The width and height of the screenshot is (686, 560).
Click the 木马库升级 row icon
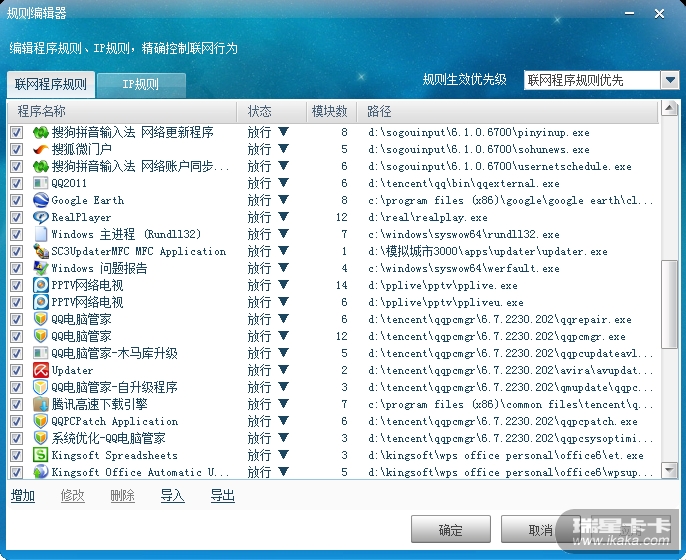tap(41, 353)
